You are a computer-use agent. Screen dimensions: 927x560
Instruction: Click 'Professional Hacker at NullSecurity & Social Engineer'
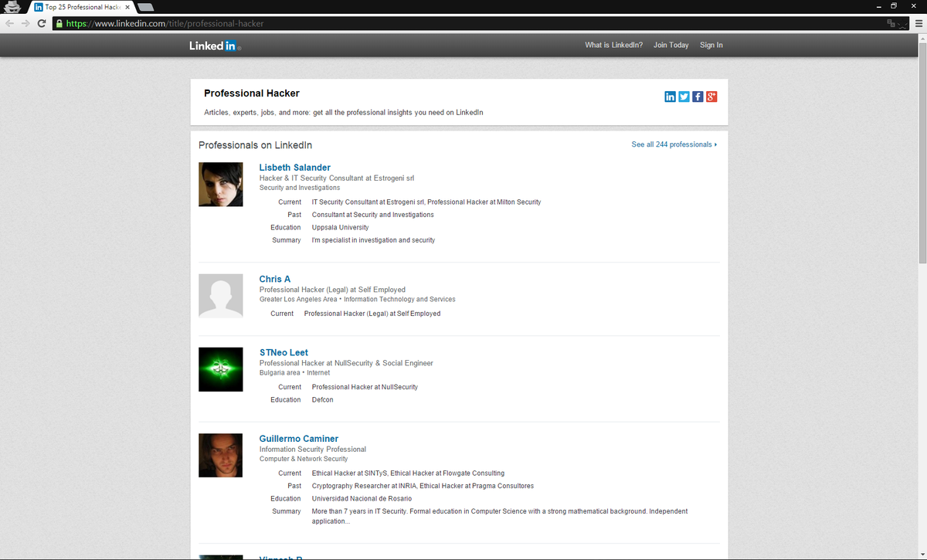click(346, 363)
